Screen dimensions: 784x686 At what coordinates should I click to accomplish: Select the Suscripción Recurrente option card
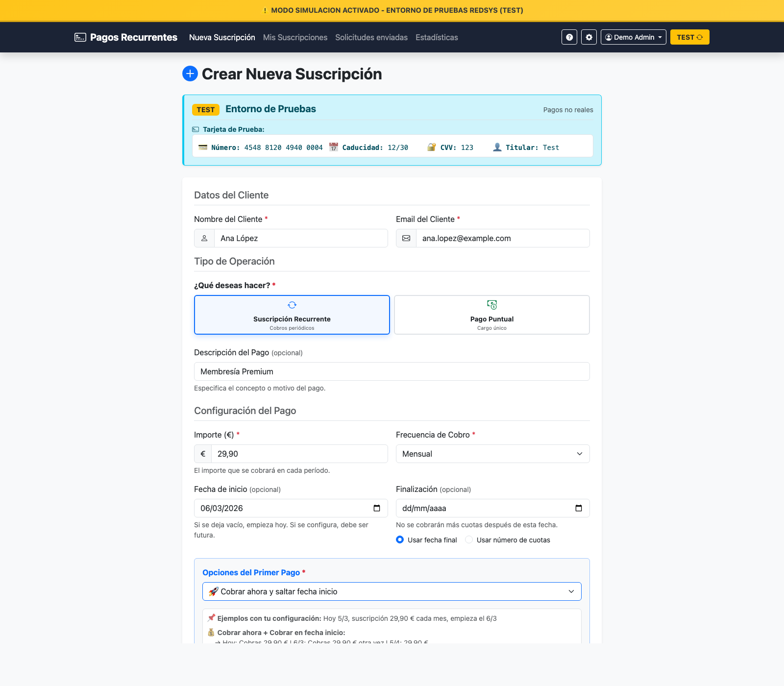tap(292, 315)
